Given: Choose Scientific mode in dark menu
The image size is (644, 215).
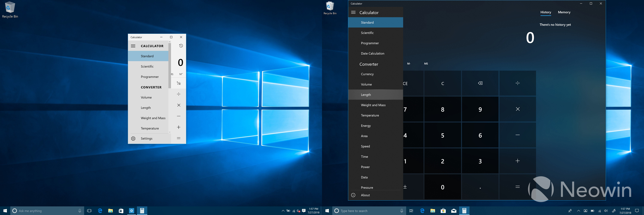Looking at the screenshot, I should [x=367, y=33].
